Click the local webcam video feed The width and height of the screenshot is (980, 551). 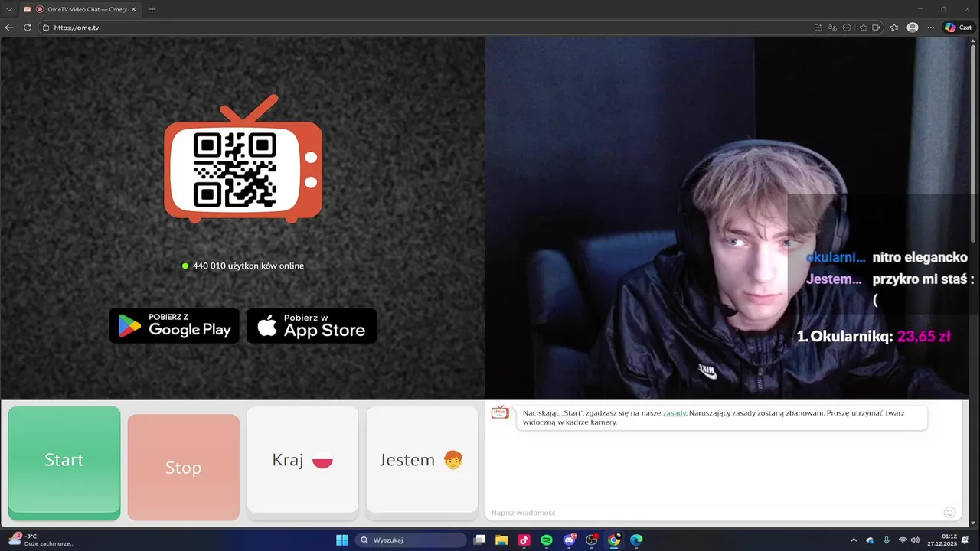[733, 218]
